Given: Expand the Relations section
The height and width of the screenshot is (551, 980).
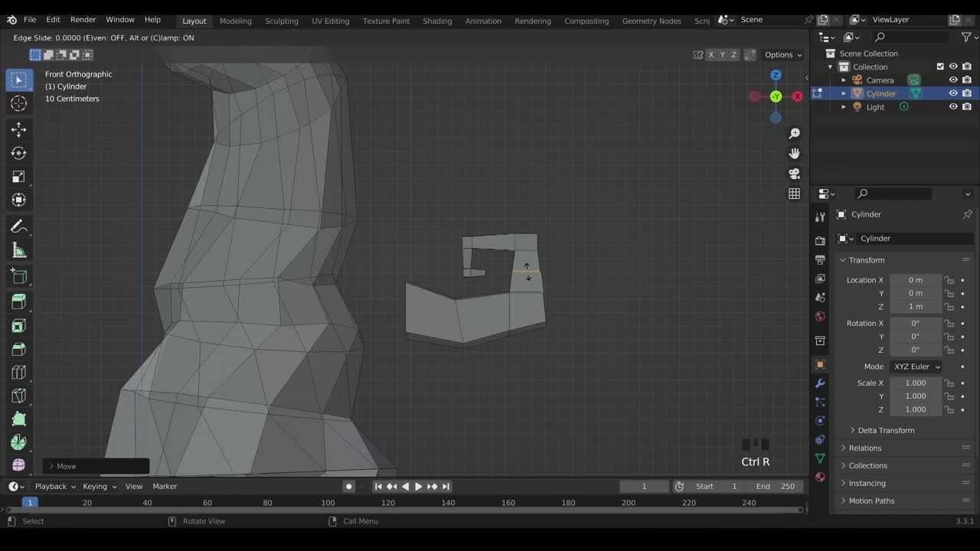Looking at the screenshot, I should [x=865, y=448].
